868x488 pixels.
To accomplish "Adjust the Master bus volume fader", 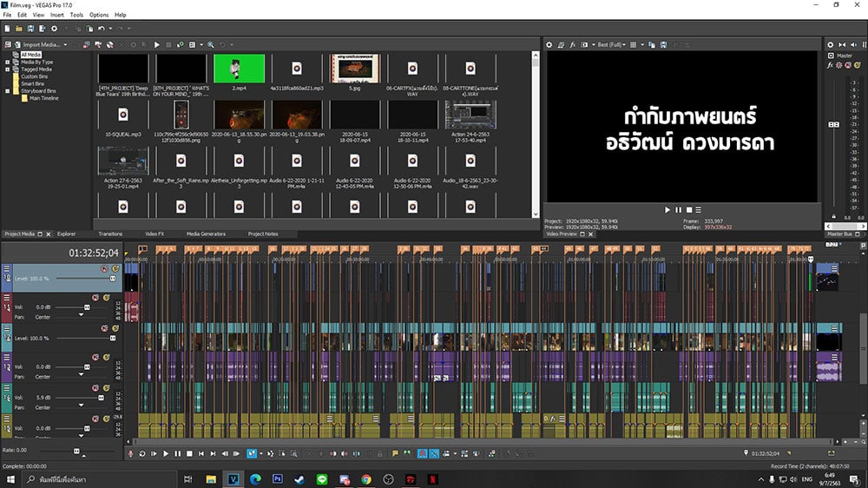I will (833, 125).
